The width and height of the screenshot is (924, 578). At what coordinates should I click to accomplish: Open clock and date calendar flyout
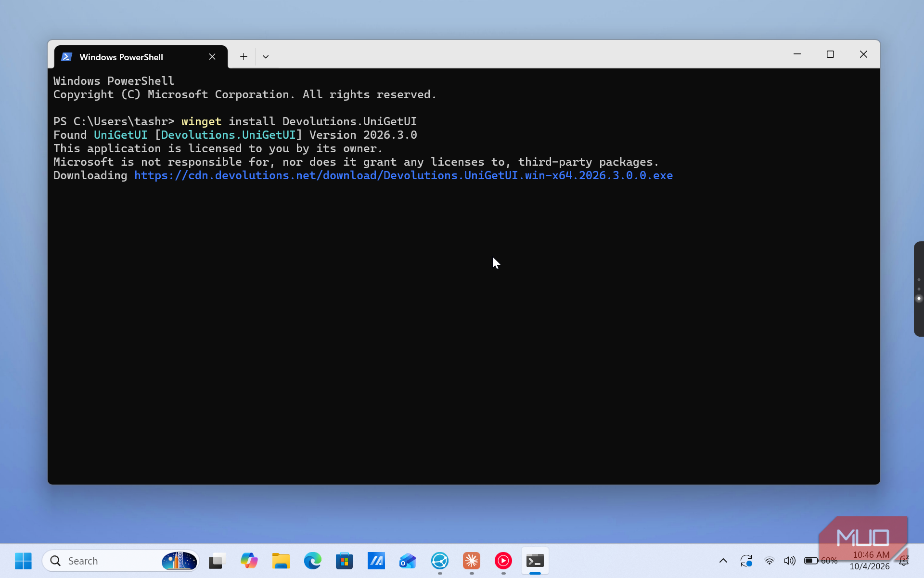870,561
